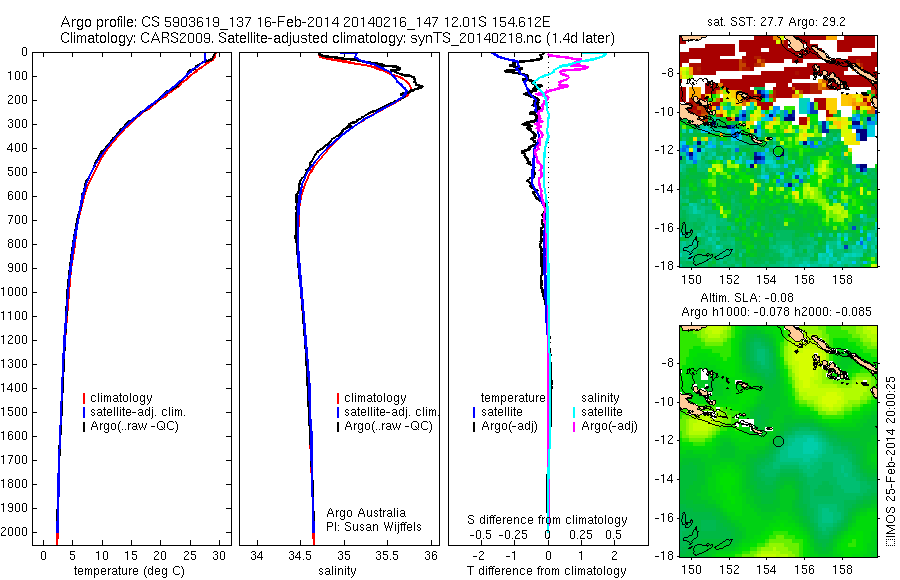Click the Climatology CARS2009 subtitle line
The width and height of the screenshot is (900, 580).
(338, 38)
